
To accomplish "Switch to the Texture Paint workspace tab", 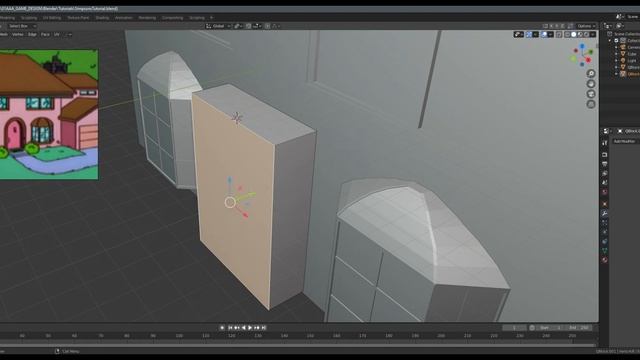I will click(78, 18).
